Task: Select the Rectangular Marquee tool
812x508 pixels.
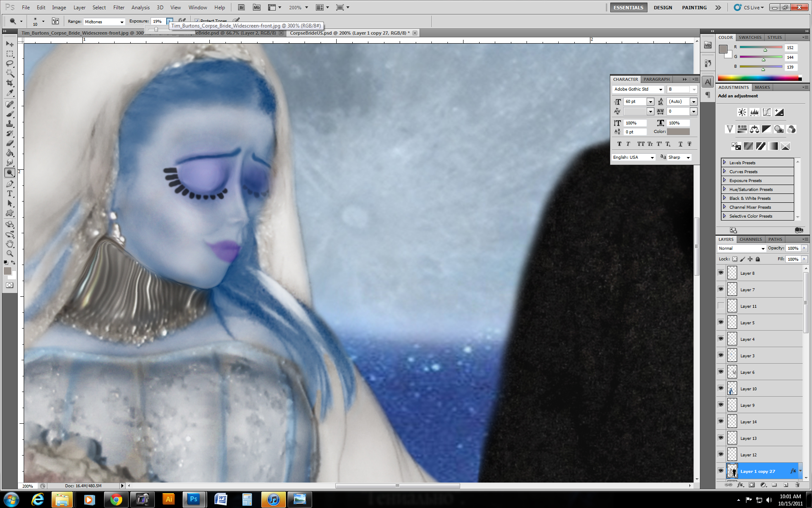Action: (x=10, y=54)
